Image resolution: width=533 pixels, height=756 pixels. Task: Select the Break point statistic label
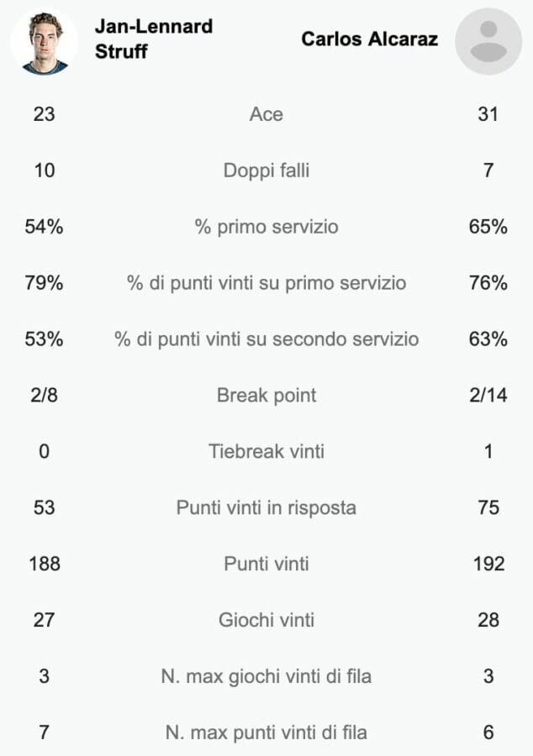pyautogui.click(x=266, y=396)
